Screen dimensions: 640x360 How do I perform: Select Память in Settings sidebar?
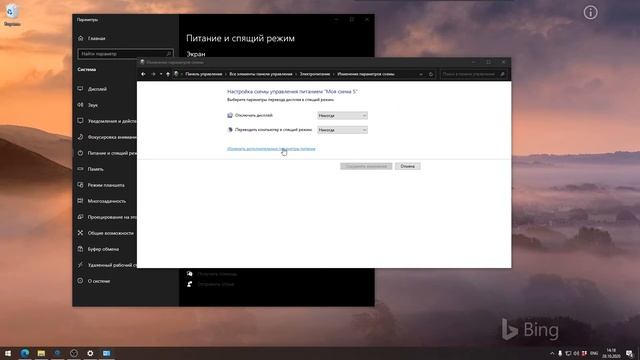point(96,169)
